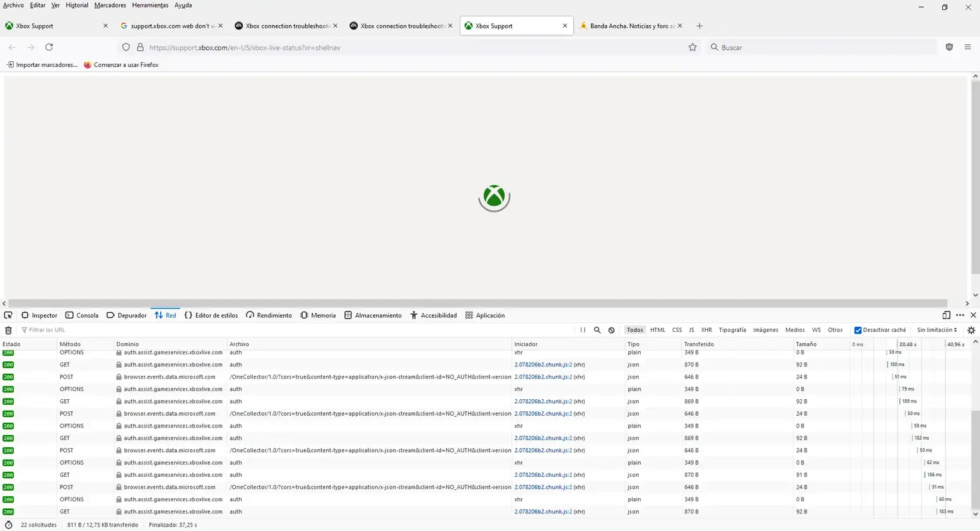
Task: Filter requests by Medios
Action: click(795, 330)
